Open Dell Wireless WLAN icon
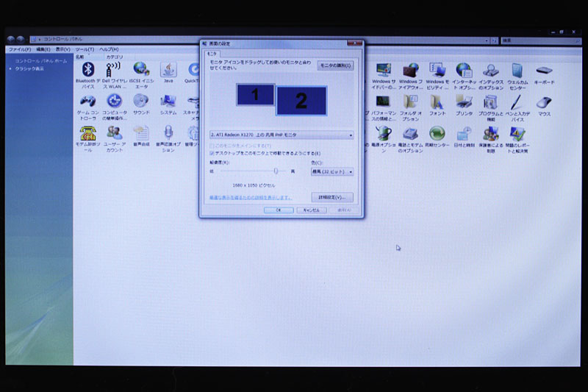 point(114,70)
